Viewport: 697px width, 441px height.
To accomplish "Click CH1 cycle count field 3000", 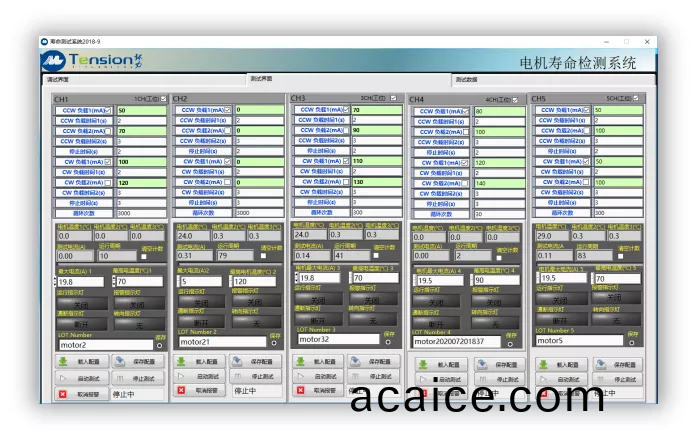I will tap(141, 213).
